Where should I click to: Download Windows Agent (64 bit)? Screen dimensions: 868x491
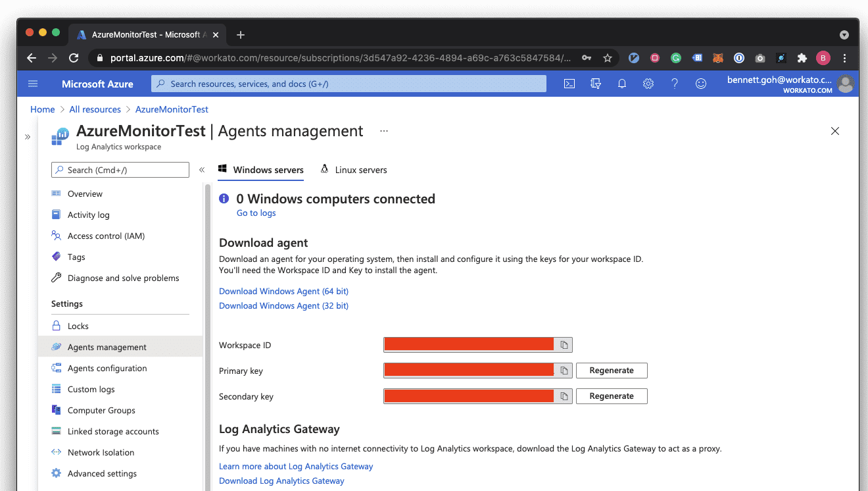click(x=283, y=291)
